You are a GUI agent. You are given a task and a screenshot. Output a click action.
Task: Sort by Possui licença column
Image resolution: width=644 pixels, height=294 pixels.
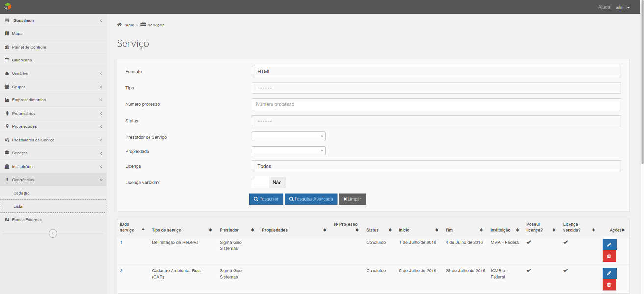[541, 227]
